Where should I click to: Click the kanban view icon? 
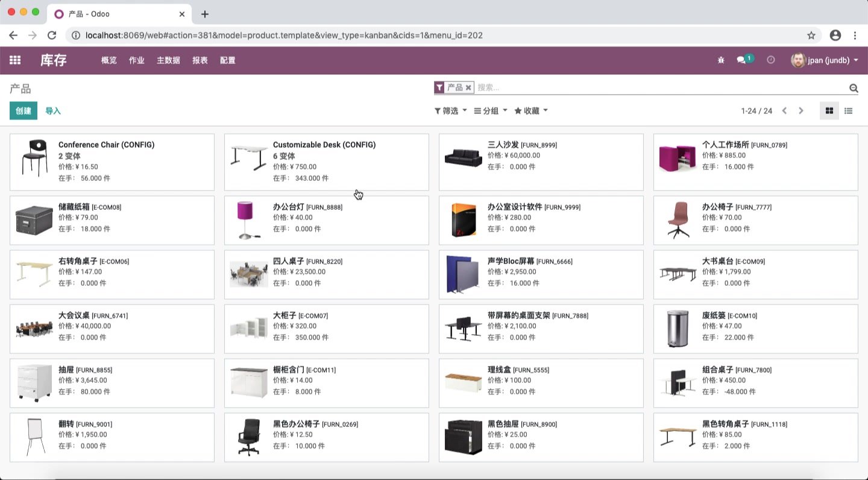[x=829, y=110]
